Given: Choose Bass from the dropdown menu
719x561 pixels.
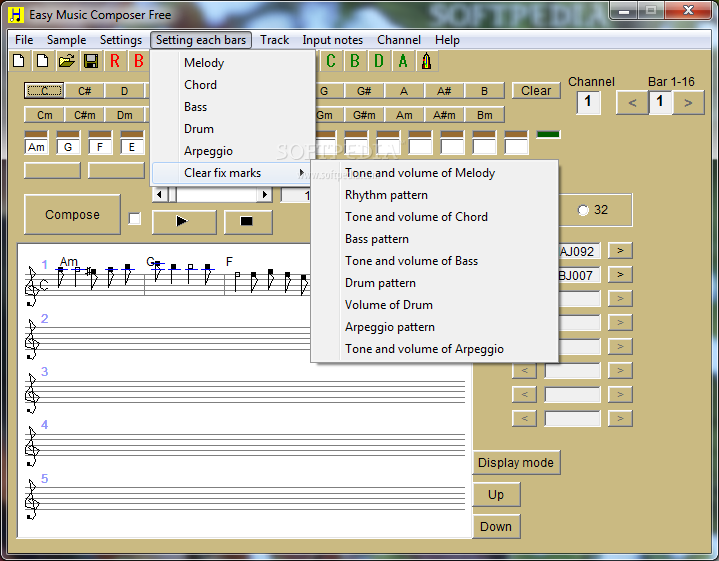Looking at the screenshot, I should pyautogui.click(x=232, y=107).
